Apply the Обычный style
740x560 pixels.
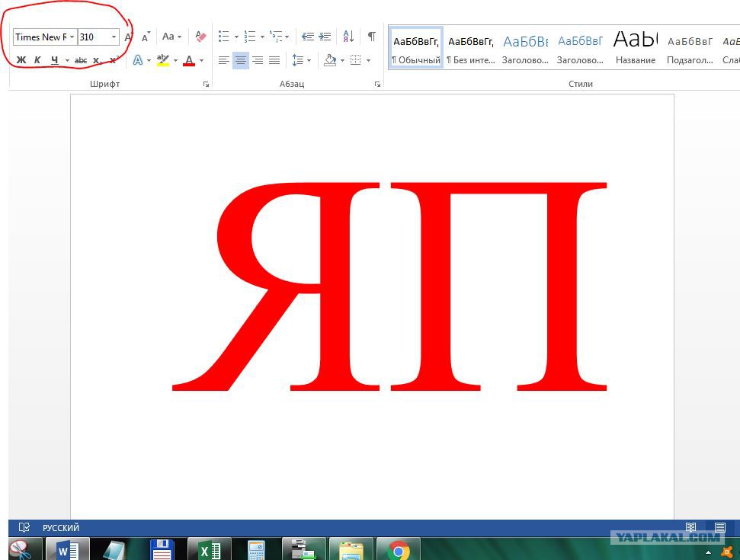point(416,48)
